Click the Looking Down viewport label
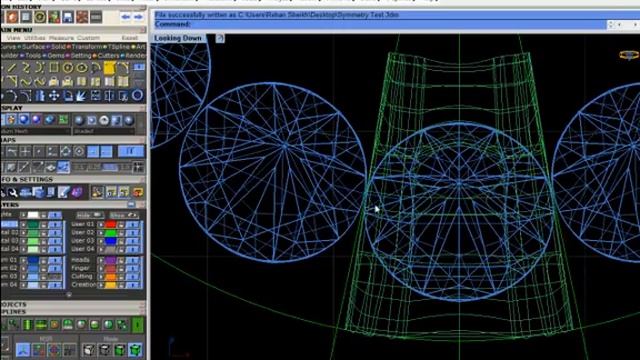640x360 pixels. (x=178, y=38)
